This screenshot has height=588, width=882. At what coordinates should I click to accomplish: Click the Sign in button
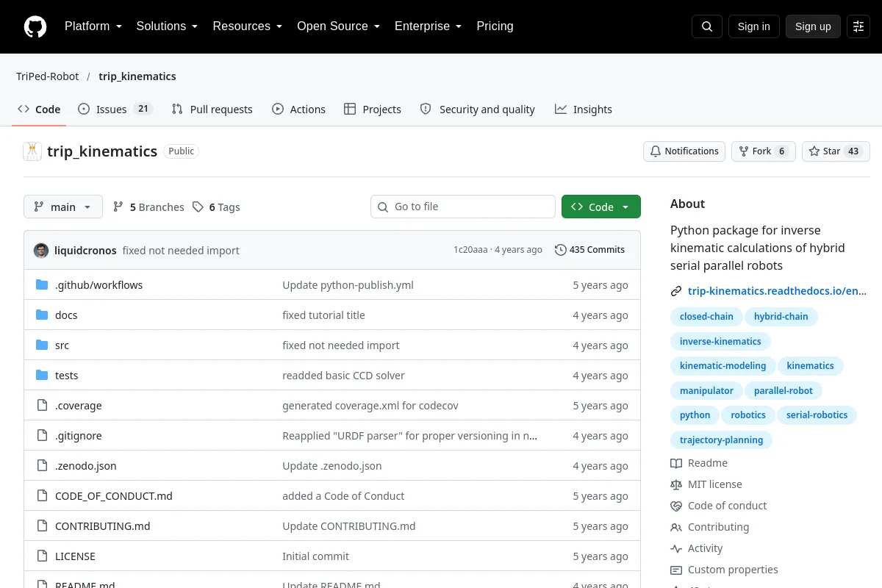(753, 26)
